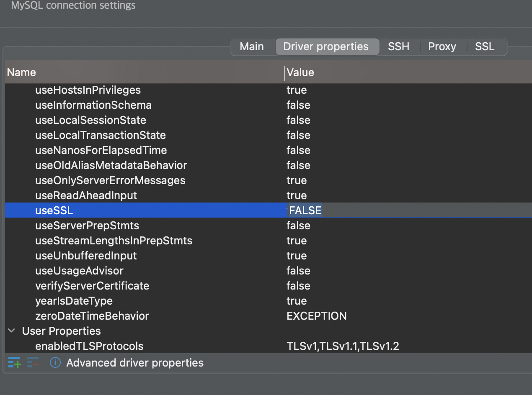Click the true value of useHostsInPrivileges
The width and height of the screenshot is (532, 395).
[x=297, y=90]
